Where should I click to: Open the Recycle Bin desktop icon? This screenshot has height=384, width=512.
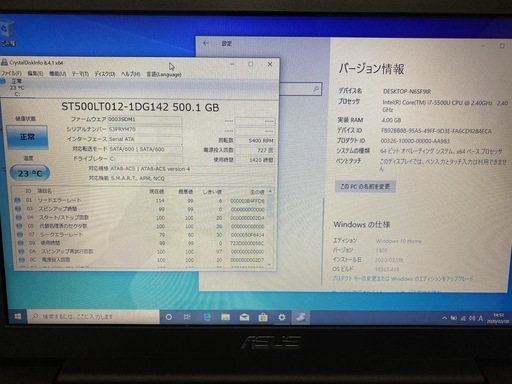pyautogui.click(x=8, y=32)
